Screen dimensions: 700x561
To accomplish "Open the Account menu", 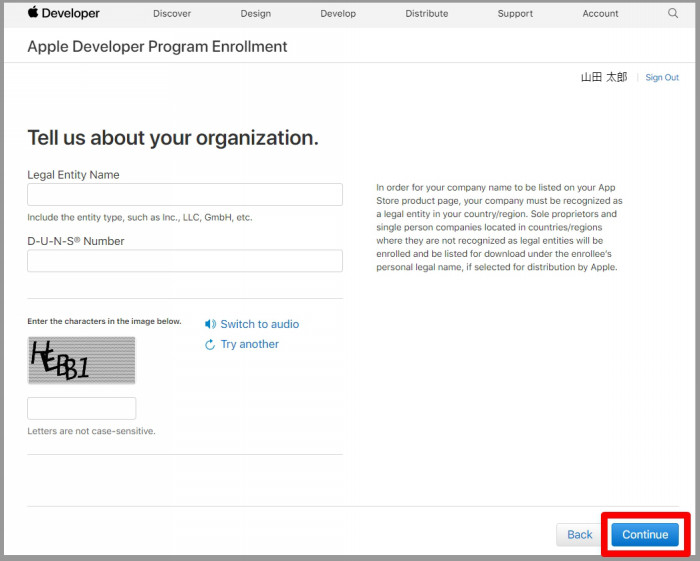I will (600, 14).
